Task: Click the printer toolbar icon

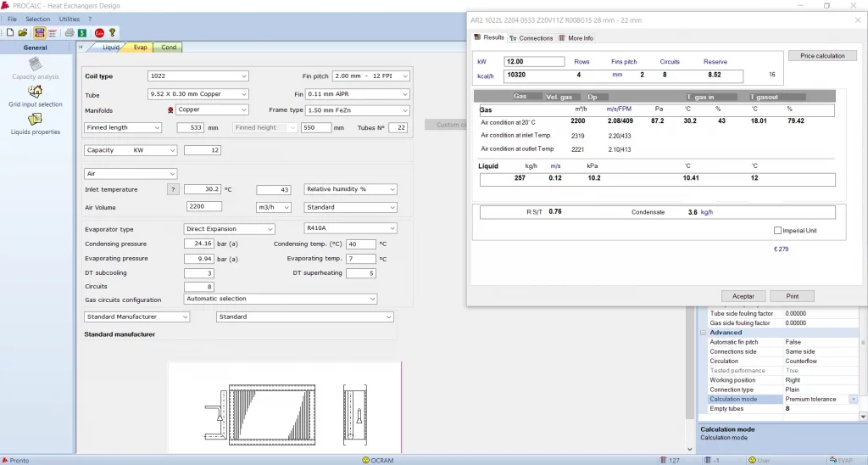Action: click(x=70, y=33)
